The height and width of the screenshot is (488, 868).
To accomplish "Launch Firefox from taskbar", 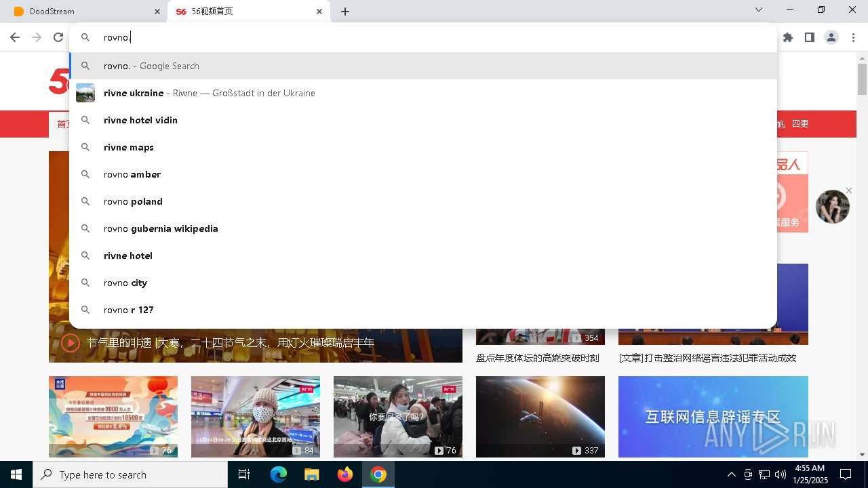I will (345, 474).
